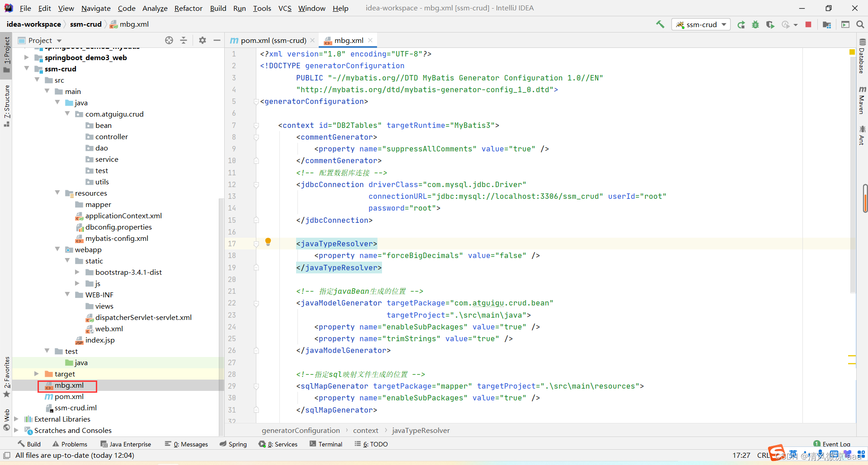Viewport: 868px width, 465px height.
Task: Open the Favorites tool window
Action: 6,377
